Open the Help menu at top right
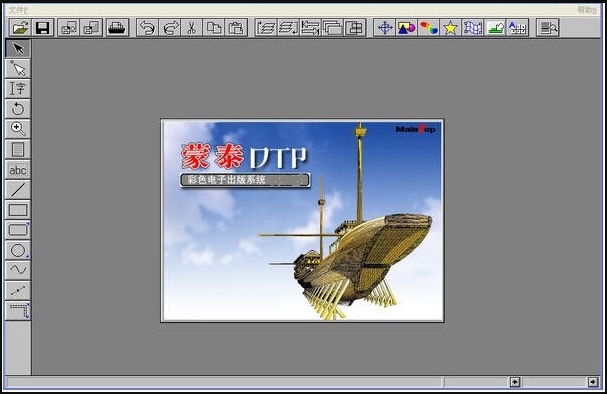The image size is (607, 394). click(x=587, y=10)
